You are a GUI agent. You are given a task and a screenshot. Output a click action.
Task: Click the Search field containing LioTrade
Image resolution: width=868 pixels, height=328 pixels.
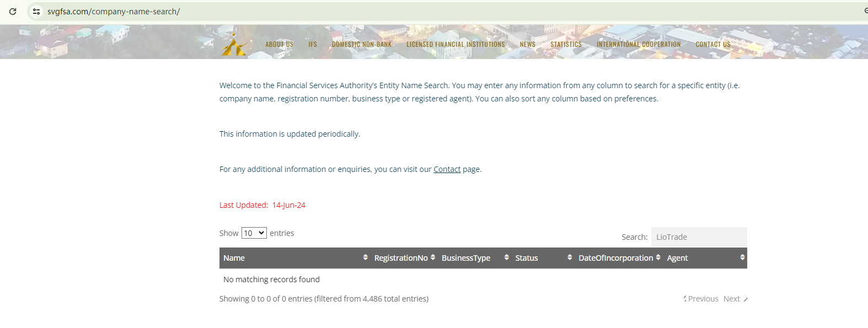click(699, 237)
